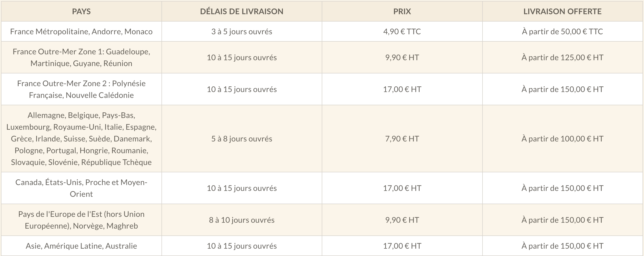Select the Canada, États-Unis, Proche et Moyen-Orient cell
The image size is (644, 256).
click(x=81, y=188)
